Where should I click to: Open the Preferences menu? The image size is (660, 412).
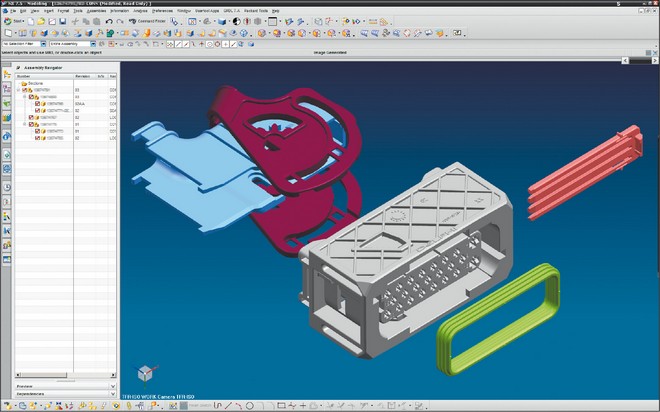[162, 10]
